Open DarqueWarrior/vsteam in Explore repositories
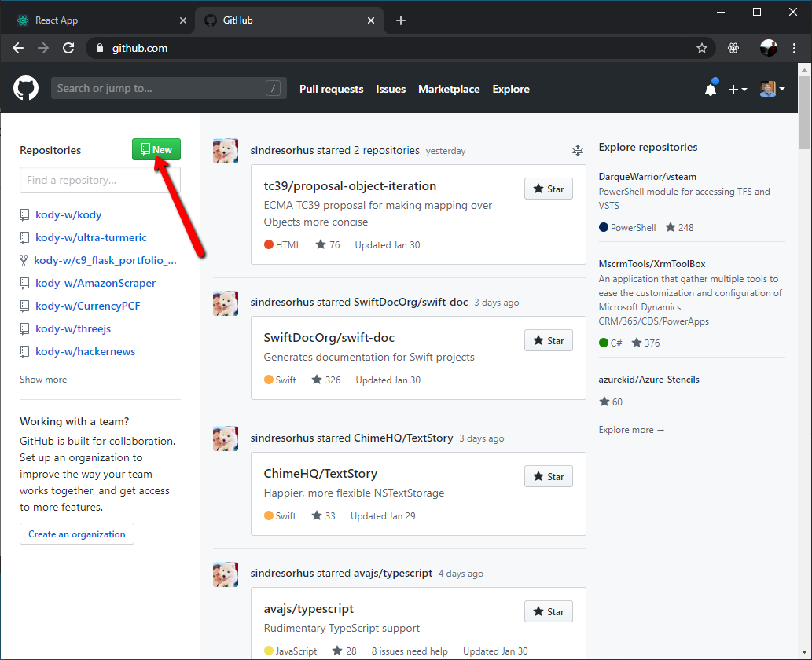Viewport: 812px width, 660px height. 648,177
